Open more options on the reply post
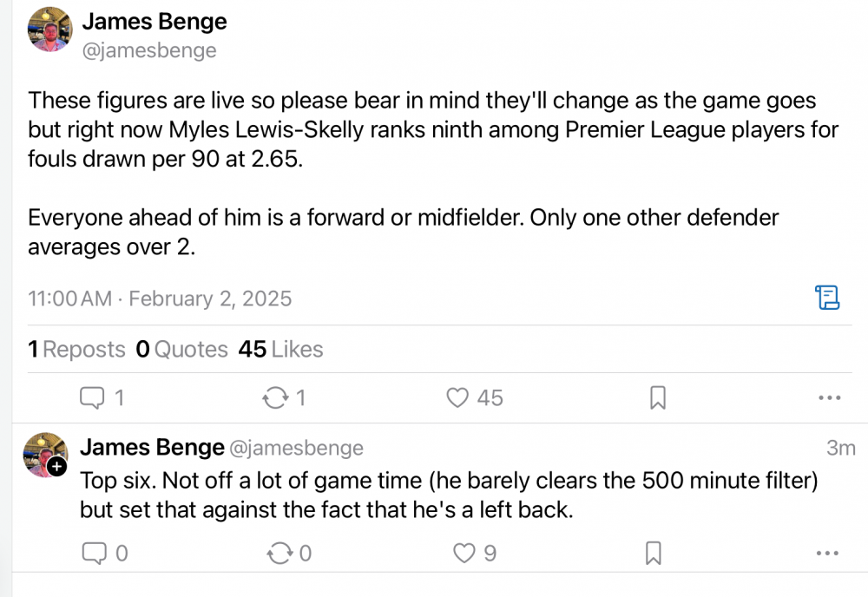 830,553
